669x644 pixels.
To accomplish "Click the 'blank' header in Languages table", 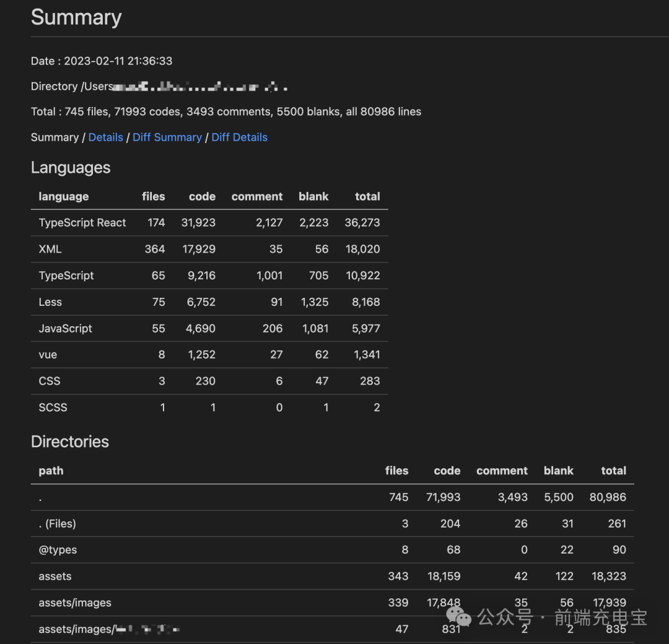I will pyautogui.click(x=313, y=197).
